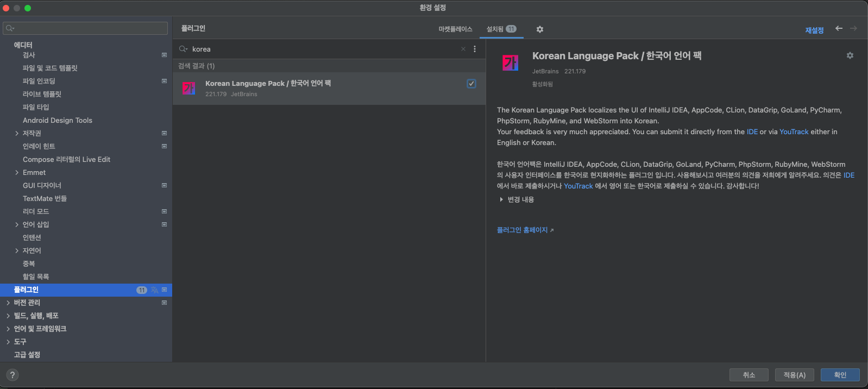
Task: Click the 재설정 link
Action: coord(814,30)
